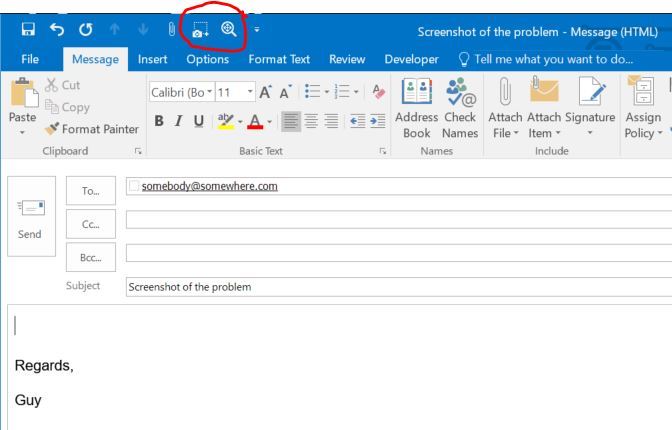Grow the font size
672x430 pixels.
tap(265, 92)
